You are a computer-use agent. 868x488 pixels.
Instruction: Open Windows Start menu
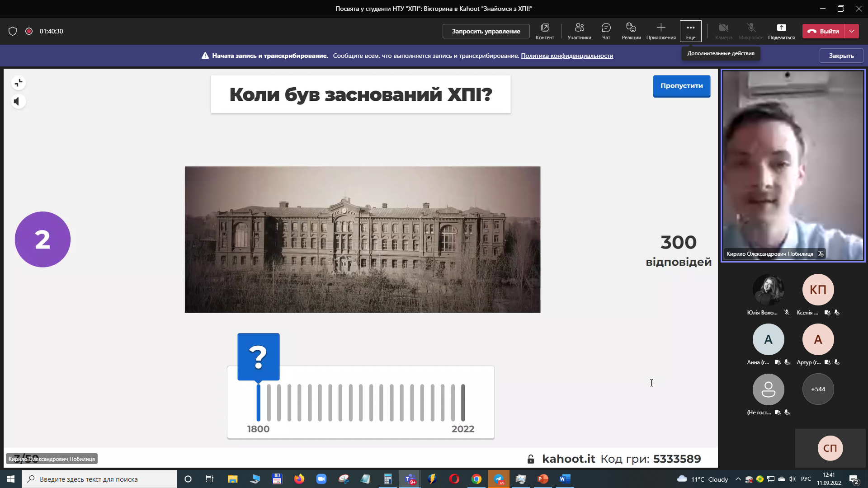click(11, 479)
